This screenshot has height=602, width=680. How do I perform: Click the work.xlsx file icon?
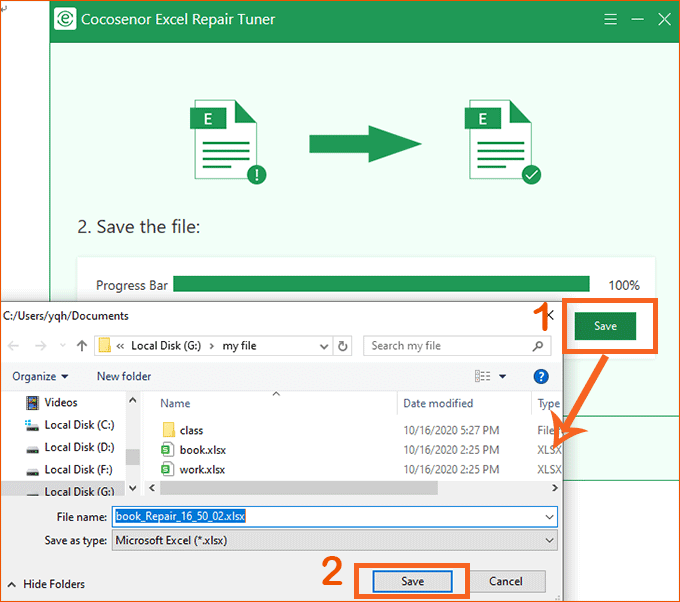pyautogui.click(x=167, y=469)
